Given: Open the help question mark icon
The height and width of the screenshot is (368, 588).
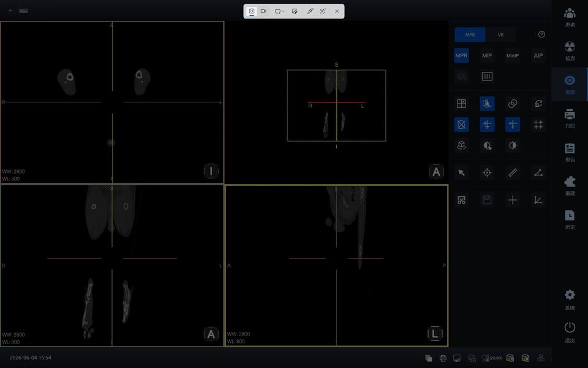Looking at the screenshot, I should coord(541,34).
